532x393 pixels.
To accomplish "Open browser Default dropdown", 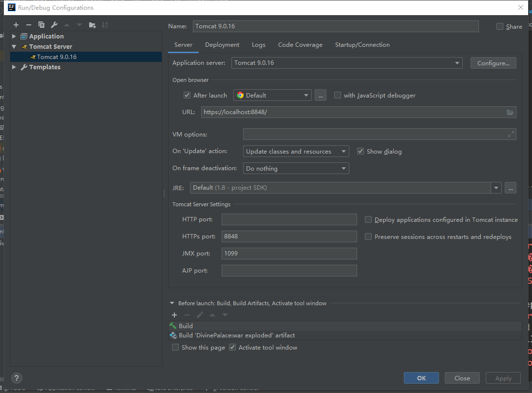I will tap(272, 96).
